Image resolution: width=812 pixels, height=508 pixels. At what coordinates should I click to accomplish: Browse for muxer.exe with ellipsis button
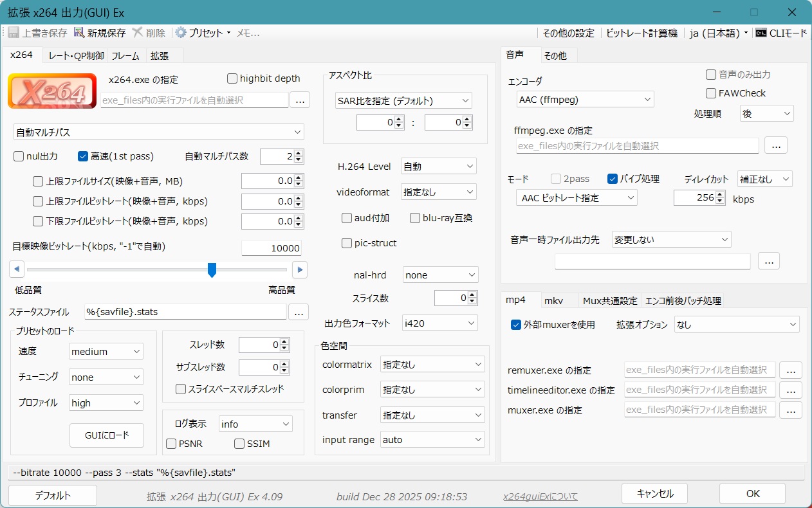pyautogui.click(x=791, y=410)
